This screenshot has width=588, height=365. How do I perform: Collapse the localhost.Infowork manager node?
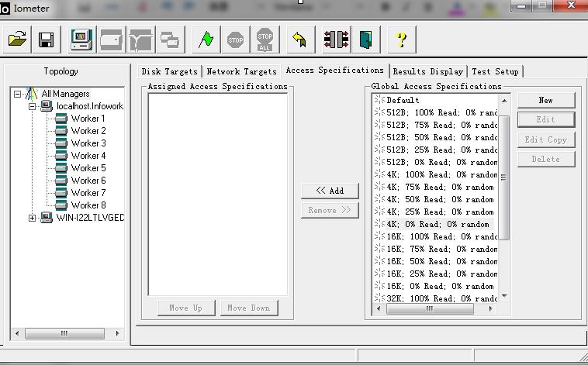pos(33,106)
